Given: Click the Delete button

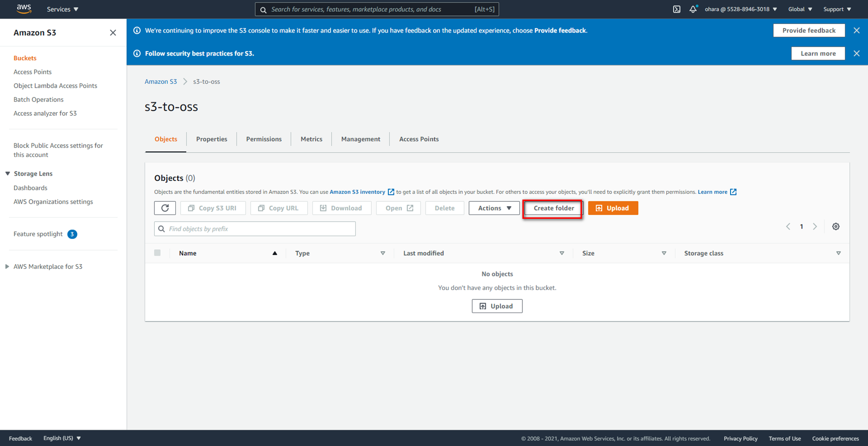Looking at the screenshot, I should click(x=445, y=208).
